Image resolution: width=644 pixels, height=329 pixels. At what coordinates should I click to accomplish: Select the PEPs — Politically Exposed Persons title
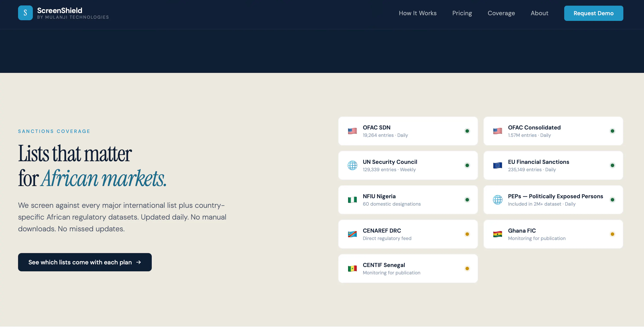556,196
